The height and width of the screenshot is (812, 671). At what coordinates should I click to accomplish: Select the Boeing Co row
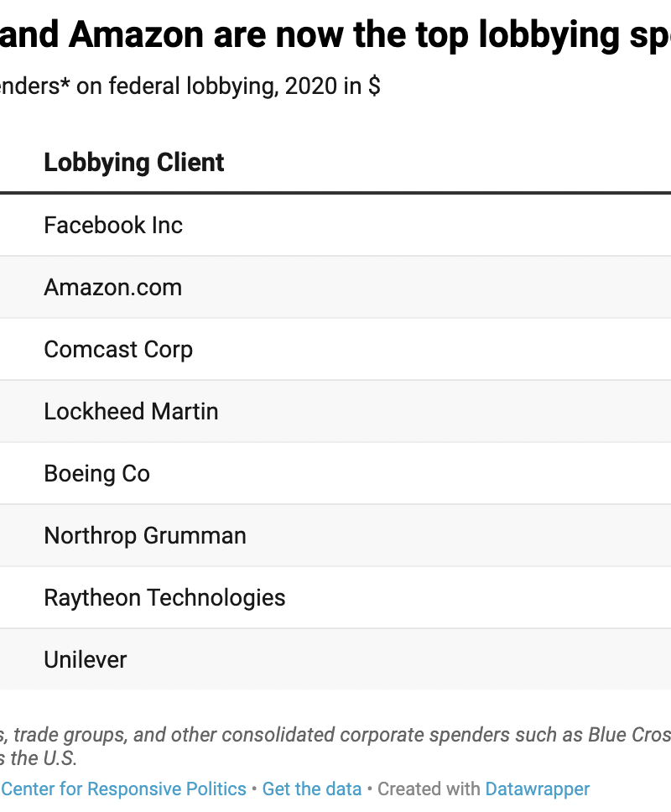coord(96,473)
